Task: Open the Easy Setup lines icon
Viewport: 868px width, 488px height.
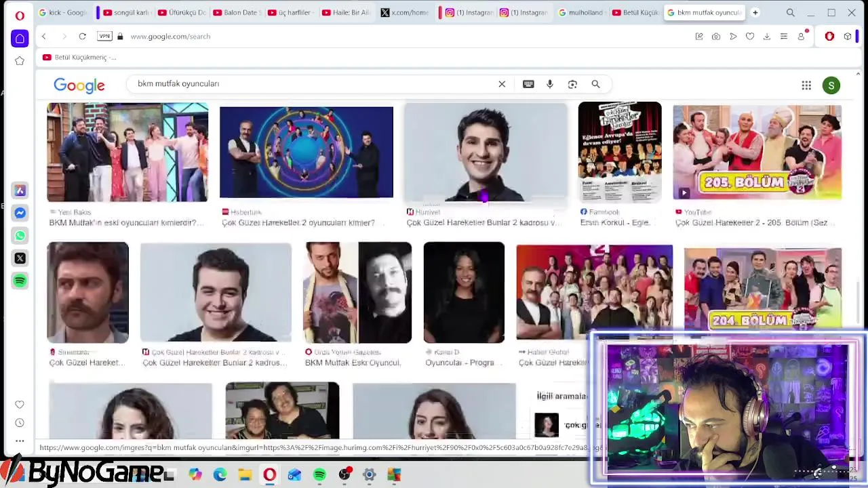Action: pos(784,36)
